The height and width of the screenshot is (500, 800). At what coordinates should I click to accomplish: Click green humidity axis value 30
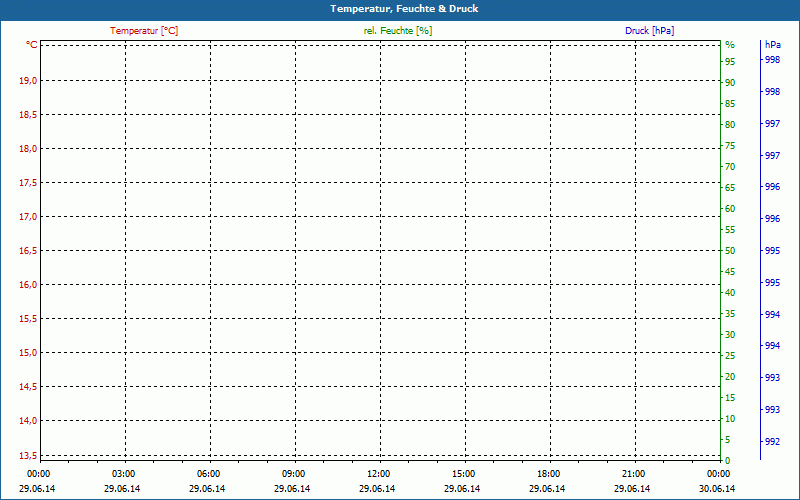(730, 335)
